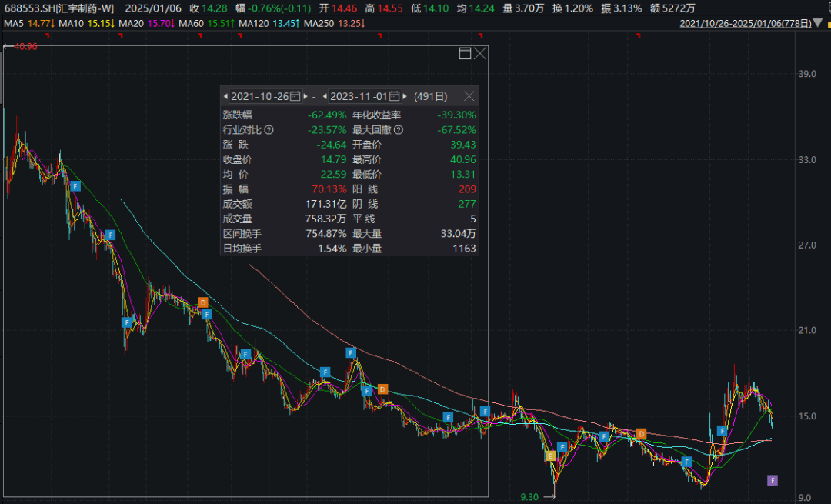Viewport: 831px width, 504px height.
Task: Open the start date calendar picker
Action: point(295,96)
